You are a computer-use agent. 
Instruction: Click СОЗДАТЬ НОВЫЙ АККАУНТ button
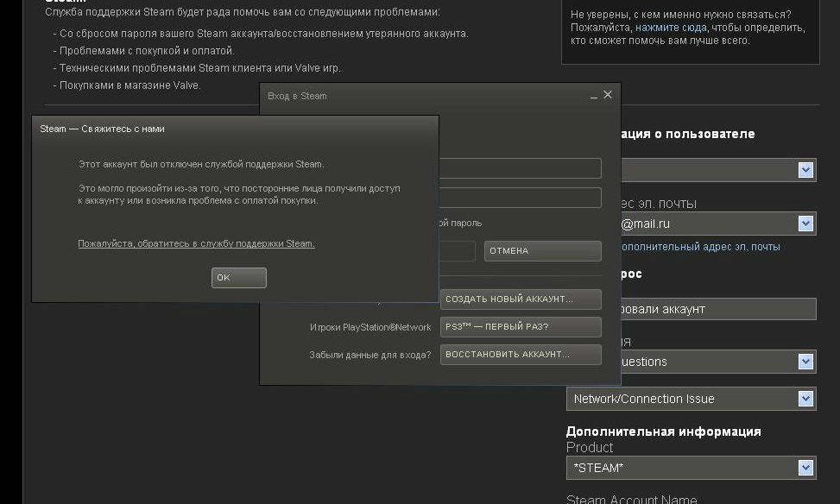coord(520,299)
